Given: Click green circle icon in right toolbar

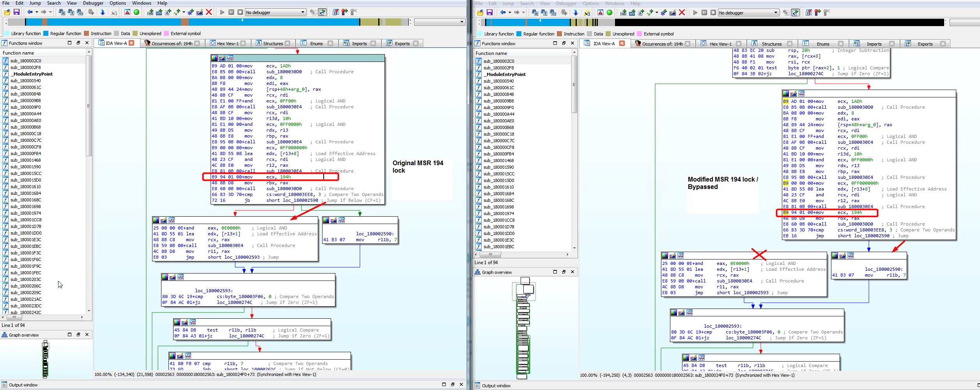Looking at the screenshot, I should (610, 12).
